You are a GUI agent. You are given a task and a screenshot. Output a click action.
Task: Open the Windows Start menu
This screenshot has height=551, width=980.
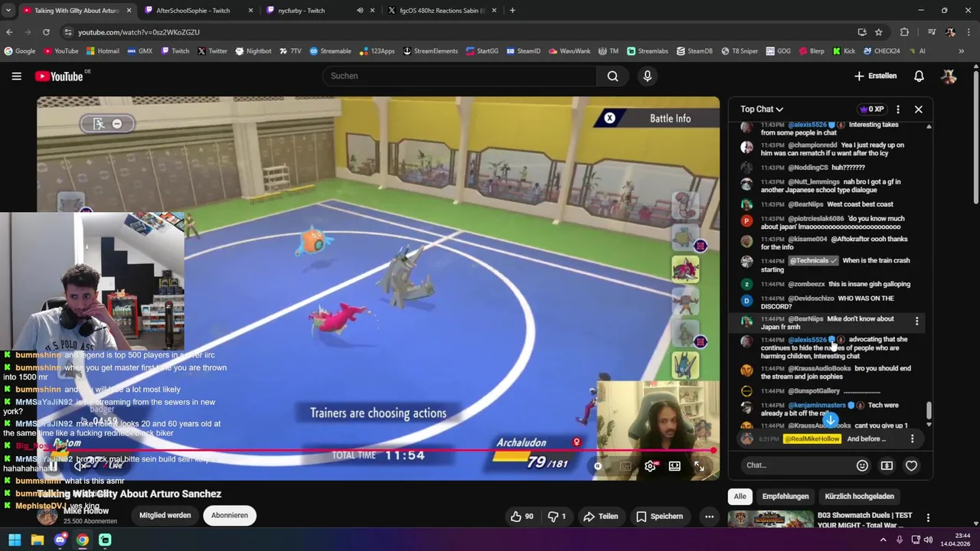15,540
